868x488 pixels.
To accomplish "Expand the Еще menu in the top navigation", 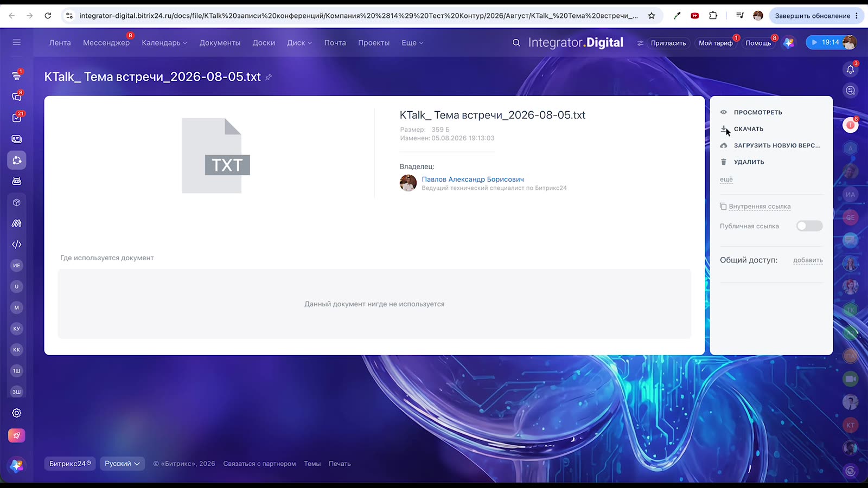I will click(x=412, y=43).
